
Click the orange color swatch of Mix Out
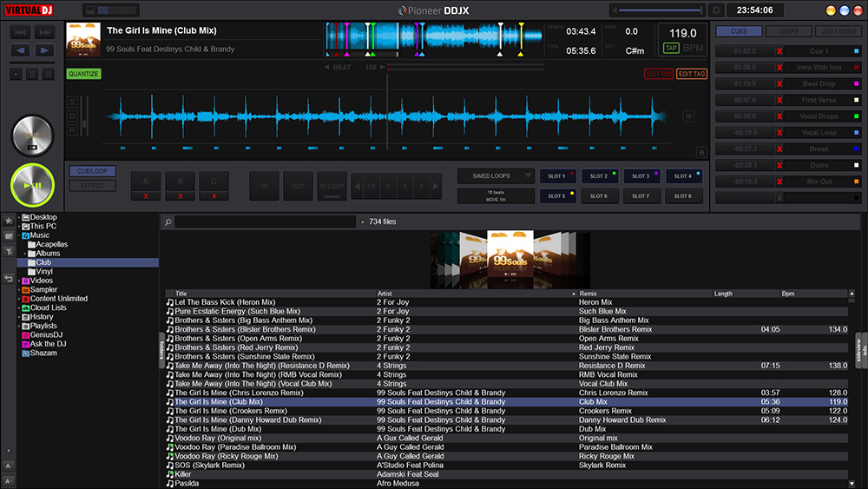click(857, 182)
